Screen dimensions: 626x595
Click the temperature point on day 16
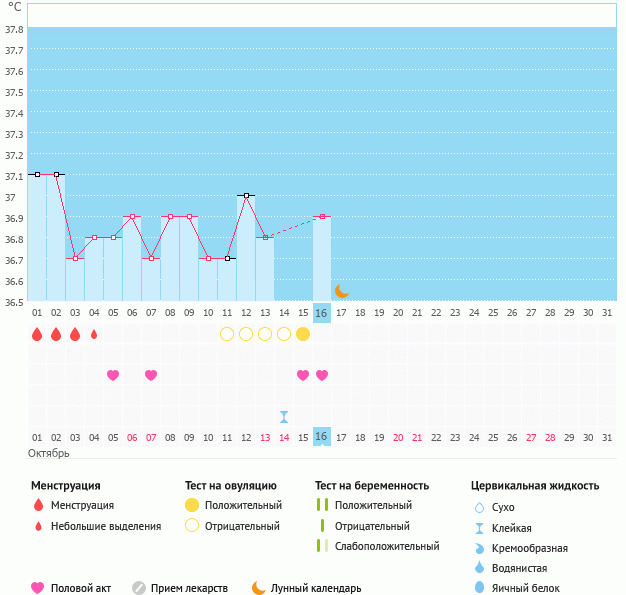[x=322, y=216]
